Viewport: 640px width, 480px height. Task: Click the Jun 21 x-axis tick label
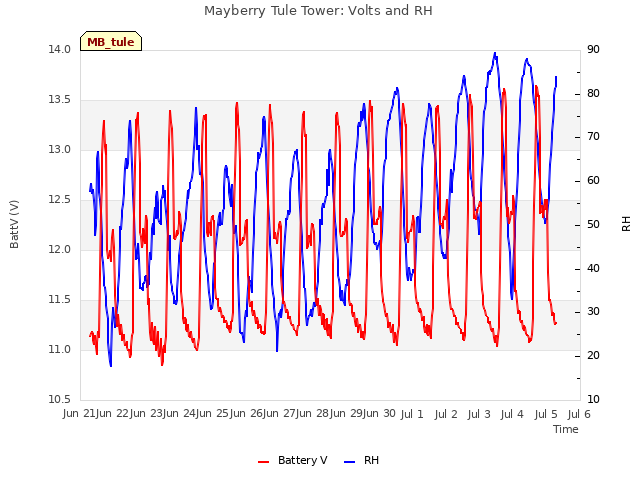(x=79, y=414)
